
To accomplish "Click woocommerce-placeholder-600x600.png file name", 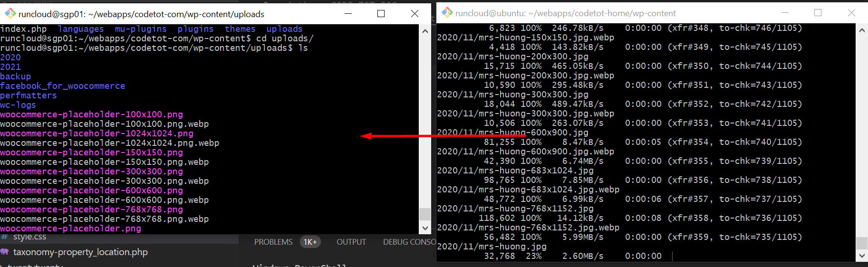I will (x=91, y=191).
